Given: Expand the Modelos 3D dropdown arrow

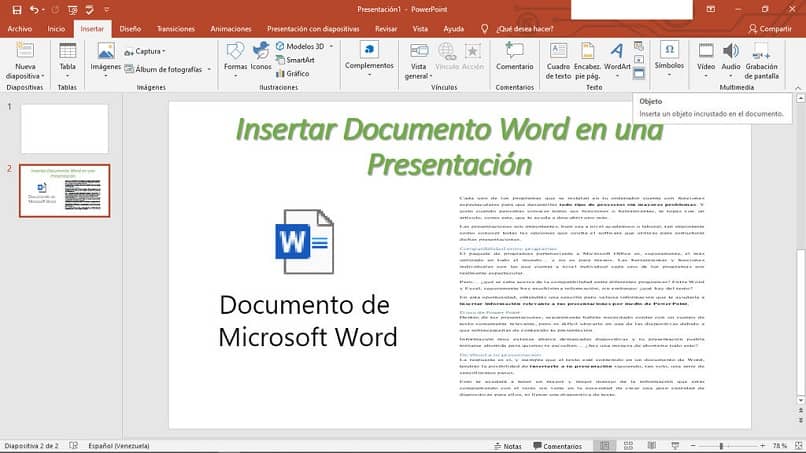Looking at the screenshot, I should tap(332, 46).
